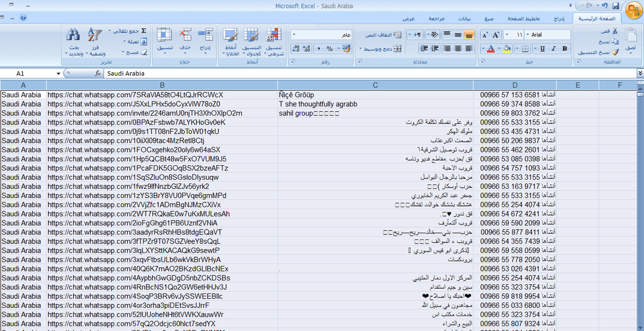Click the AutoSum sigma icon
Screen dimensions: 644x331
click(144, 31)
